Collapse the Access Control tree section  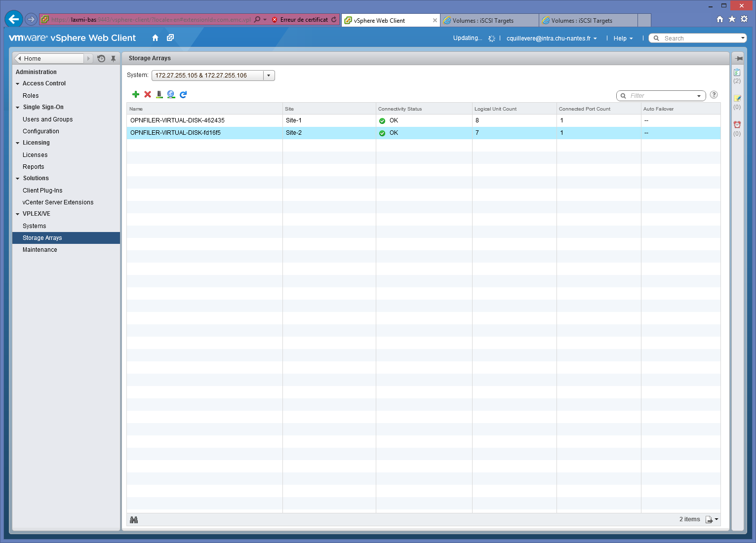[18, 84]
